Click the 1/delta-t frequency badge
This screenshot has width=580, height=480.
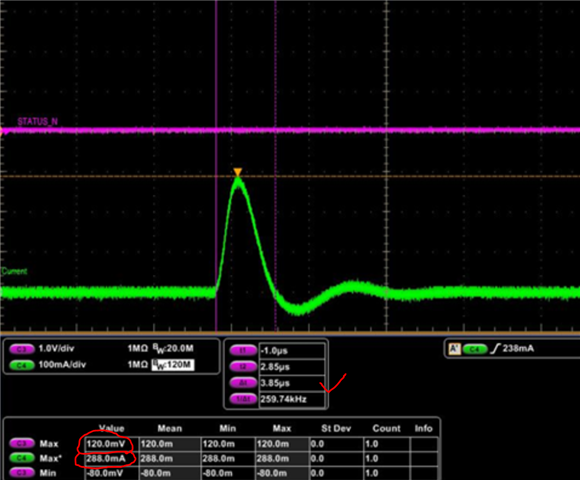(x=243, y=399)
